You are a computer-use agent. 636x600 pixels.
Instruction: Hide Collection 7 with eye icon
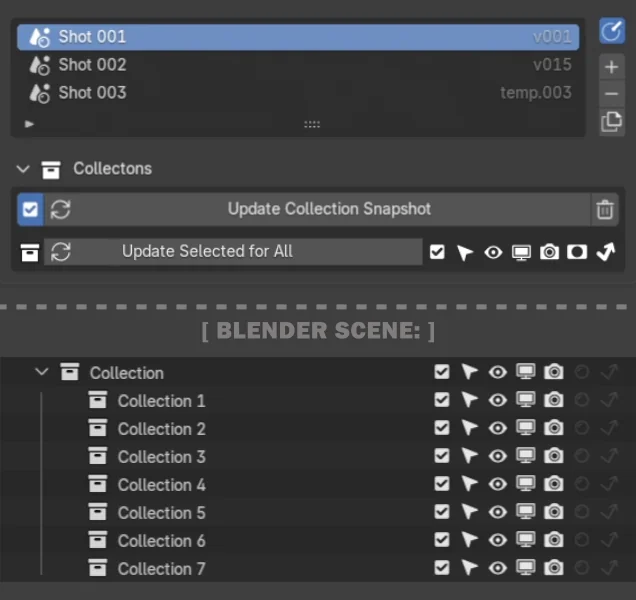pos(498,568)
